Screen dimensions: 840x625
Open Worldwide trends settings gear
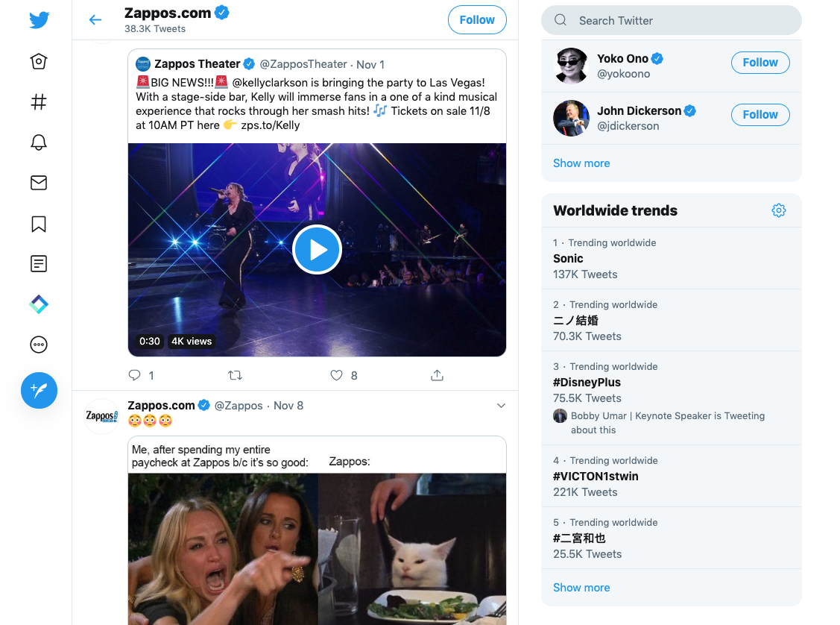pos(779,210)
